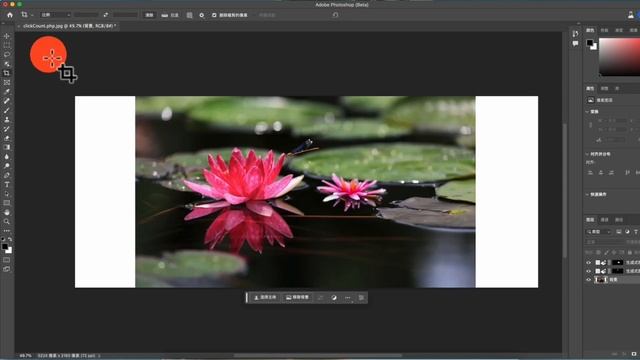Select the Object Selection tool

coord(7,64)
